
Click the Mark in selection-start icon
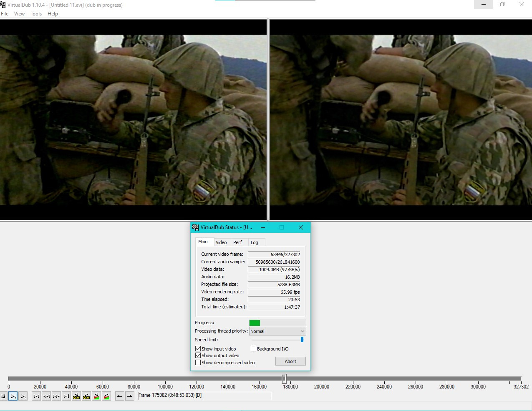point(120,396)
